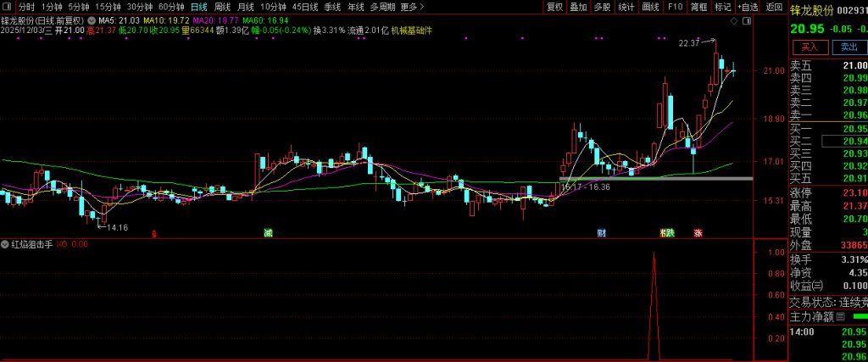Click the green 减 marker on timeline
Screen dimensions: 868x362
[269, 234]
